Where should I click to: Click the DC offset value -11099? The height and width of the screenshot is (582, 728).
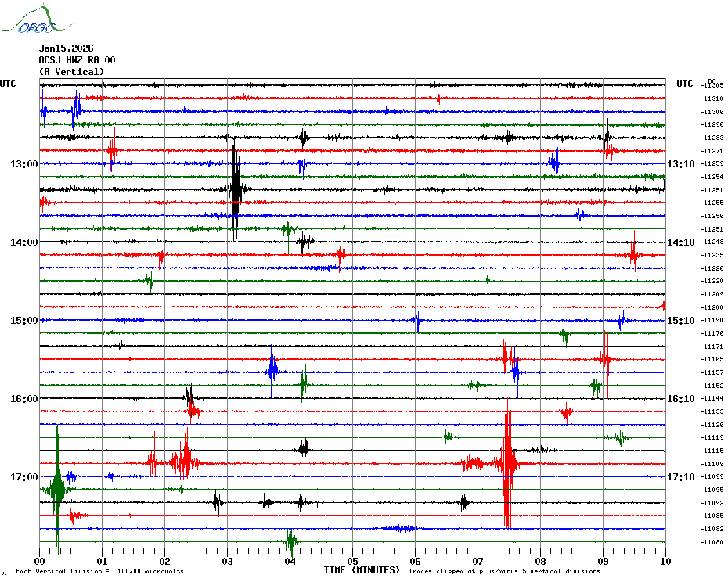[712, 476]
